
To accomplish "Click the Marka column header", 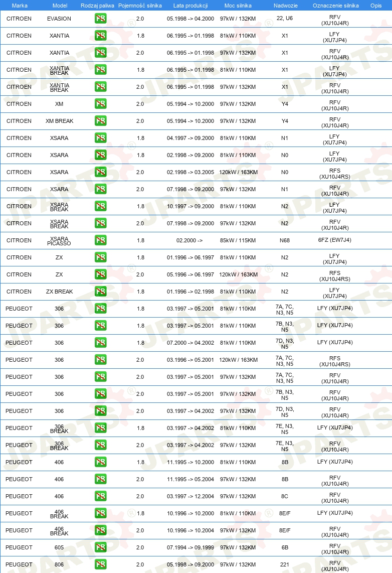I will point(20,6).
